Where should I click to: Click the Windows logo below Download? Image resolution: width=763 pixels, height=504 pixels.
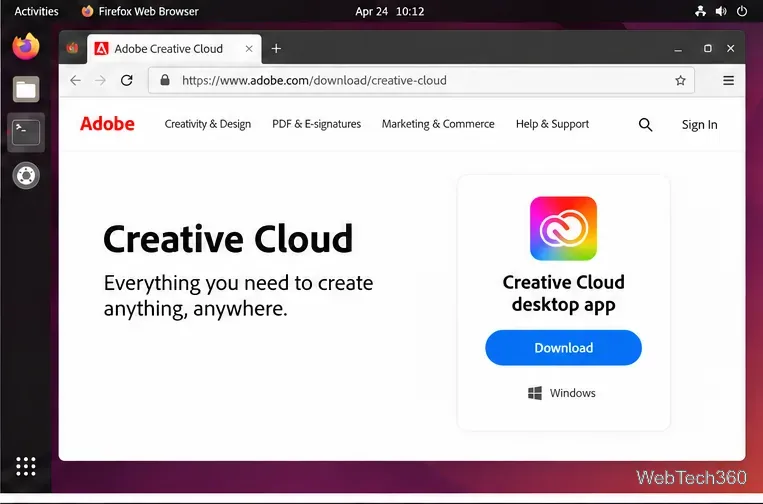[x=535, y=393]
